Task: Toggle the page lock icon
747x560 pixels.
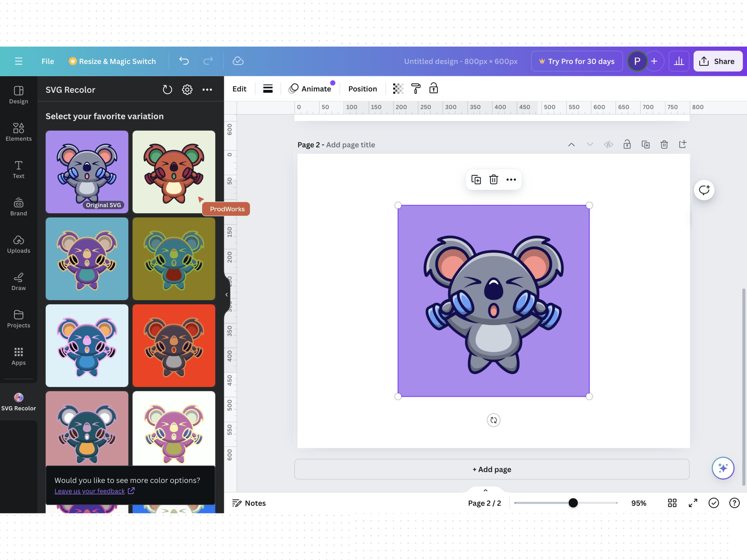Action: click(627, 145)
